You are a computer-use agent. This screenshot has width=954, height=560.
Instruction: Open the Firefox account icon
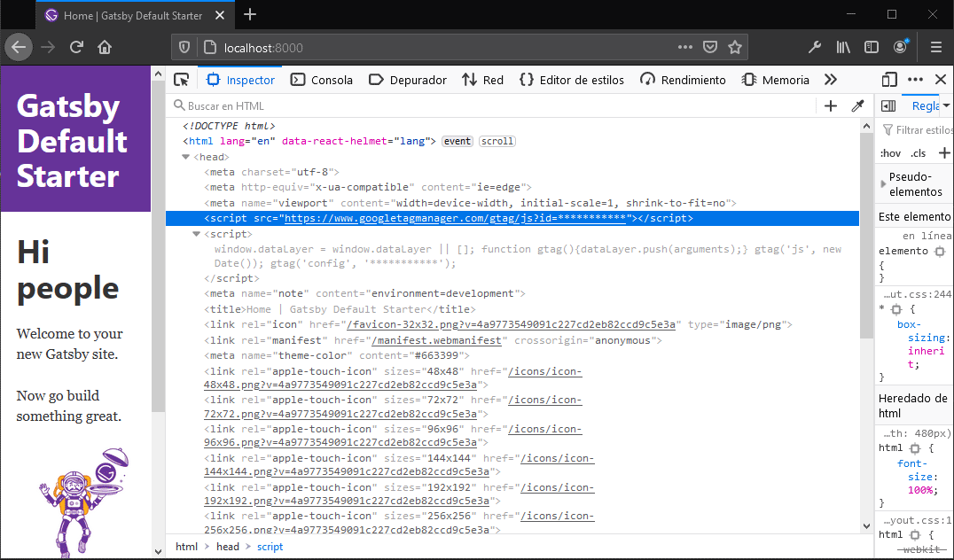(x=901, y=47)
